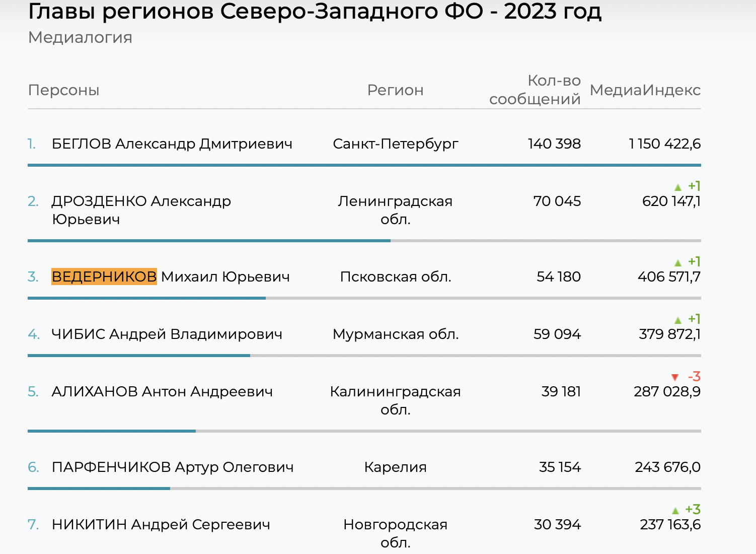Select ПАРФЕНЧИКОВ Артур Олегович name
The image size is (756, 554).
click(173, 467)
